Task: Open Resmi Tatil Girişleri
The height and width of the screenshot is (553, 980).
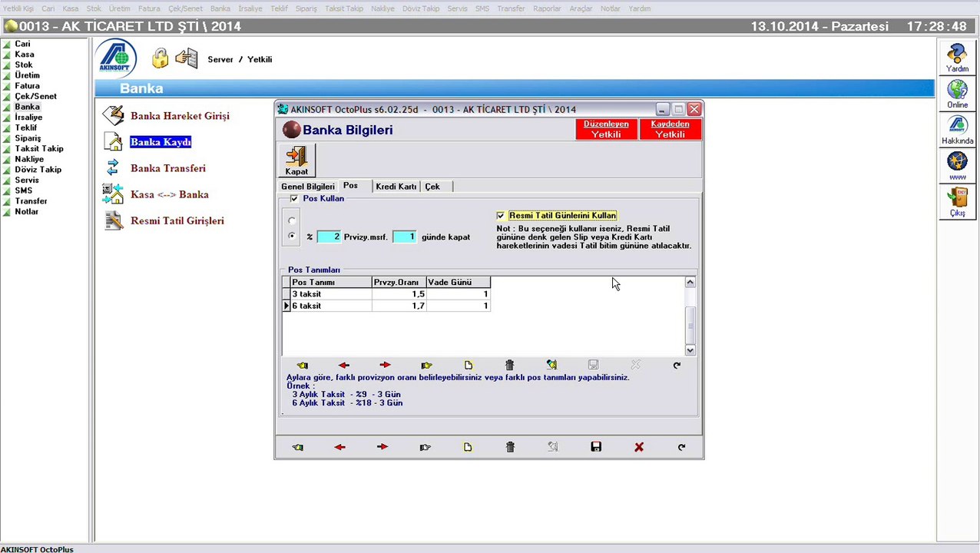Action: [177, 220]
